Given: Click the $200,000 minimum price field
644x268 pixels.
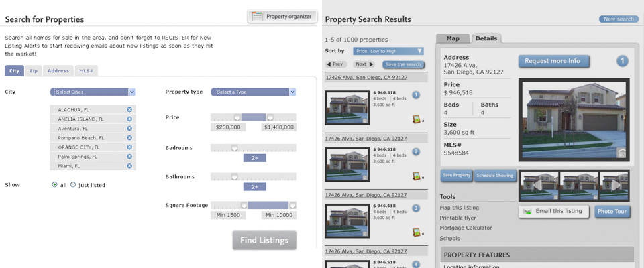Looking at the screenshot, I should [x=228, y=127].
